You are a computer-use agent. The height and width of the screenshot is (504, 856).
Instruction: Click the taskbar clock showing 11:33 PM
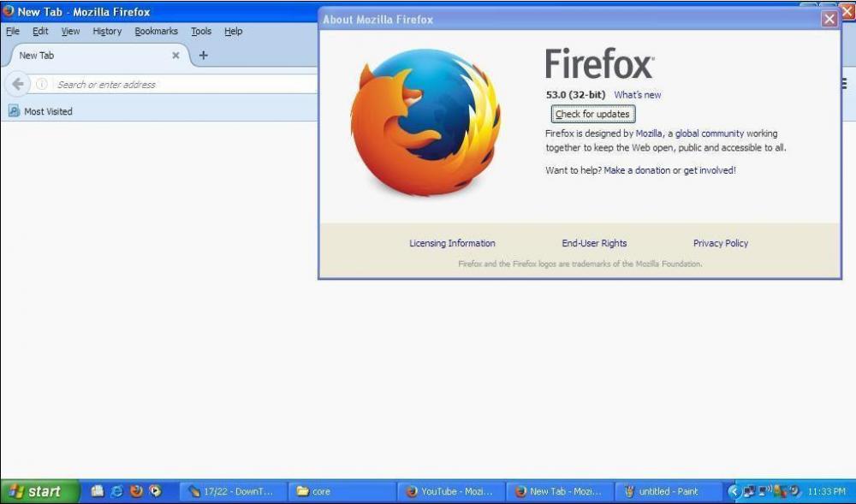click(x=826, y=491)
